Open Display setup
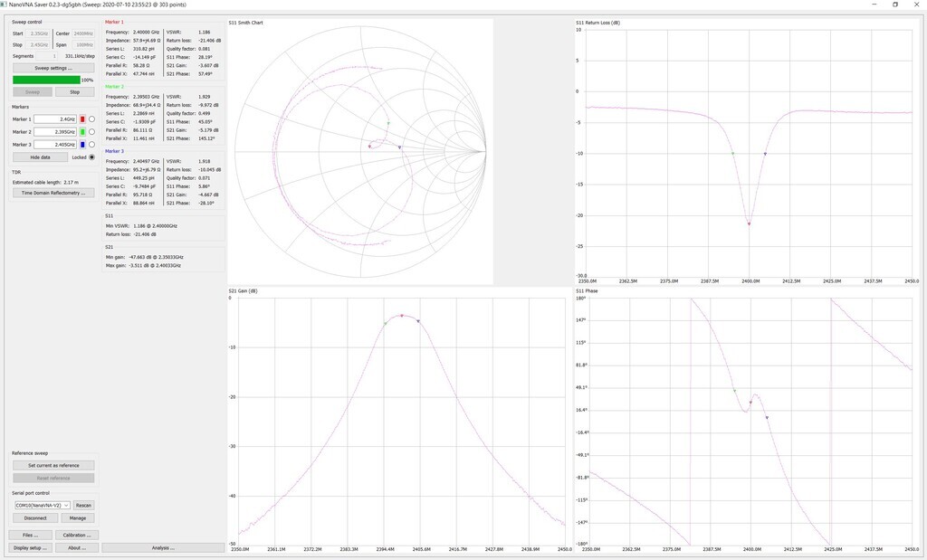The height and width of the screenshot is (560, 927). [x=30, y=548]
